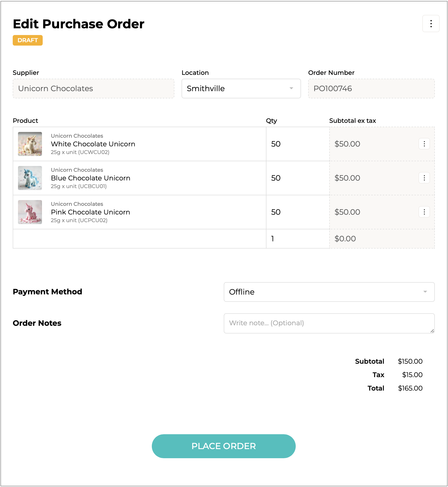Click the quantity field in the empty row
This screenshot has height=487, width=448.
(x=297, y=239)
